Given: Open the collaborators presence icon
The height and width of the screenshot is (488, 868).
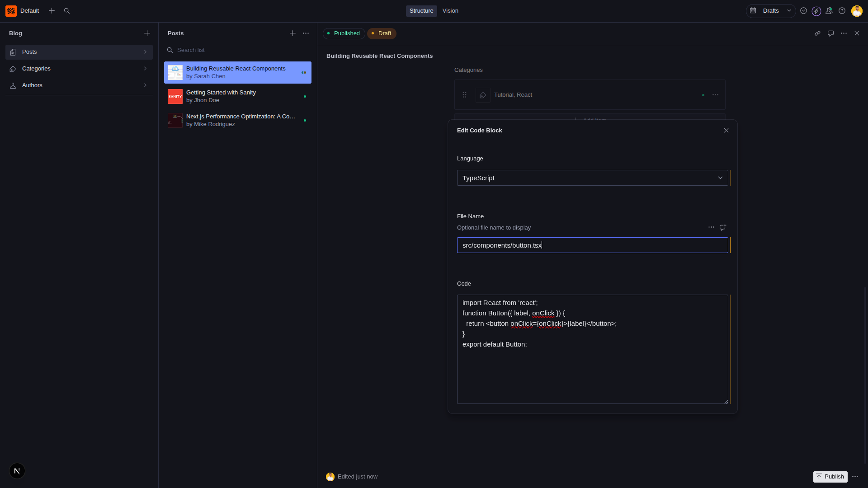Looking at the screenshot, I should (x=830, y=10).
